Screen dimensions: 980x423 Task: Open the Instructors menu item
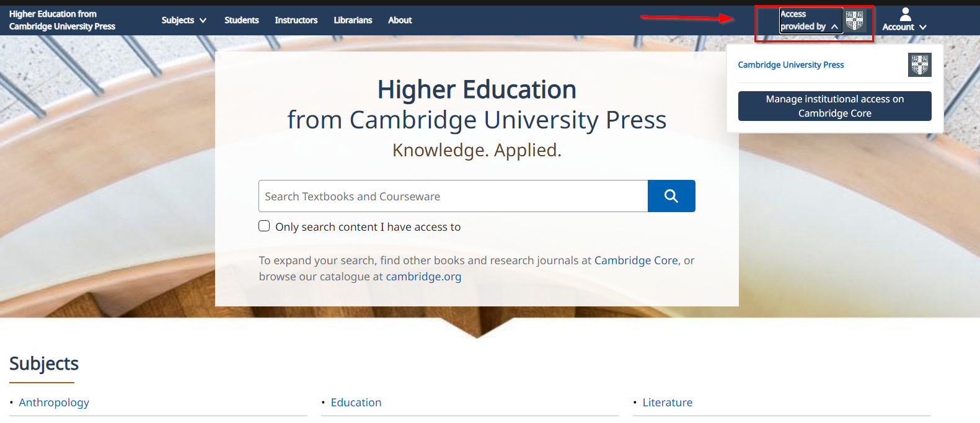[296, 20]
